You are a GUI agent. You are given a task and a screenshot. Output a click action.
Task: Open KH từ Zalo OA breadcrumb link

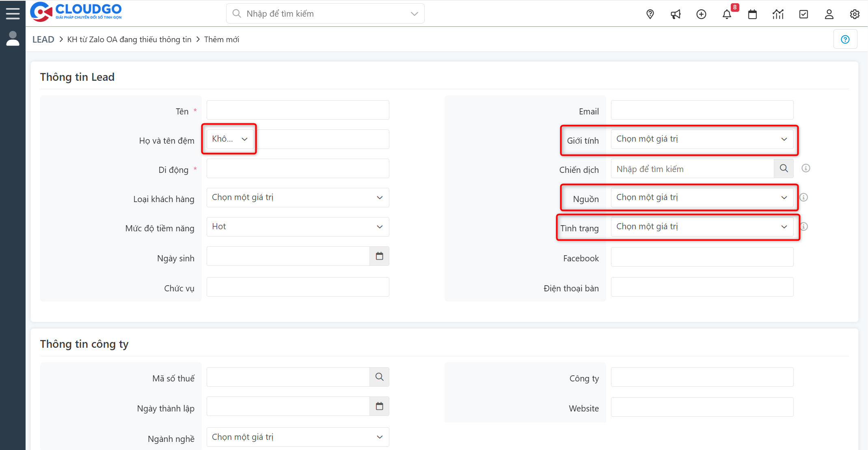(129, 39)
